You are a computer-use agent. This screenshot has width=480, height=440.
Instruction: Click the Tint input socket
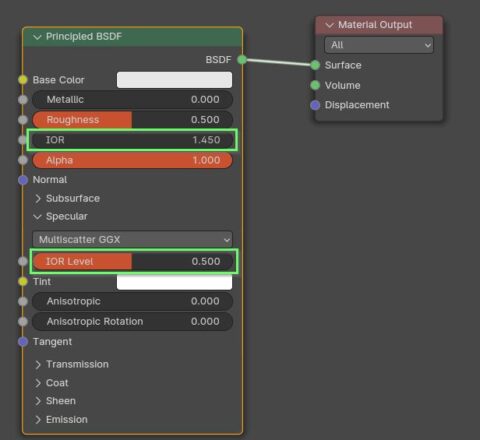point(23,282)
